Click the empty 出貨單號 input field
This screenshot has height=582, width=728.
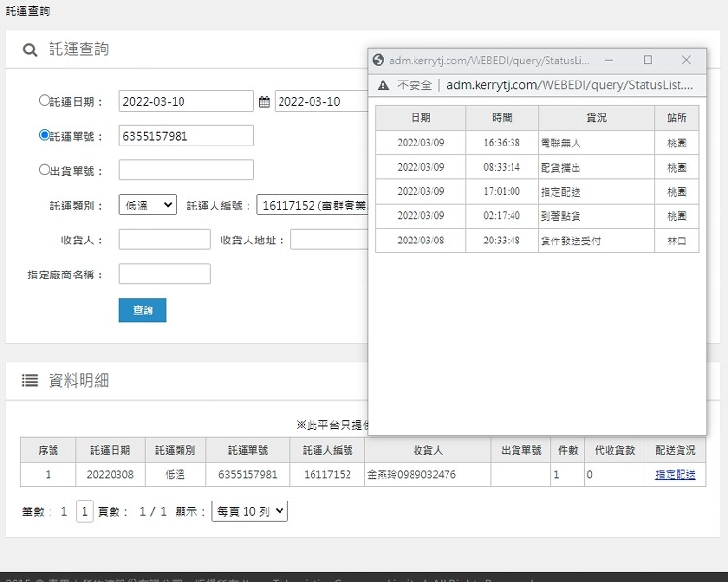(186, 170)
